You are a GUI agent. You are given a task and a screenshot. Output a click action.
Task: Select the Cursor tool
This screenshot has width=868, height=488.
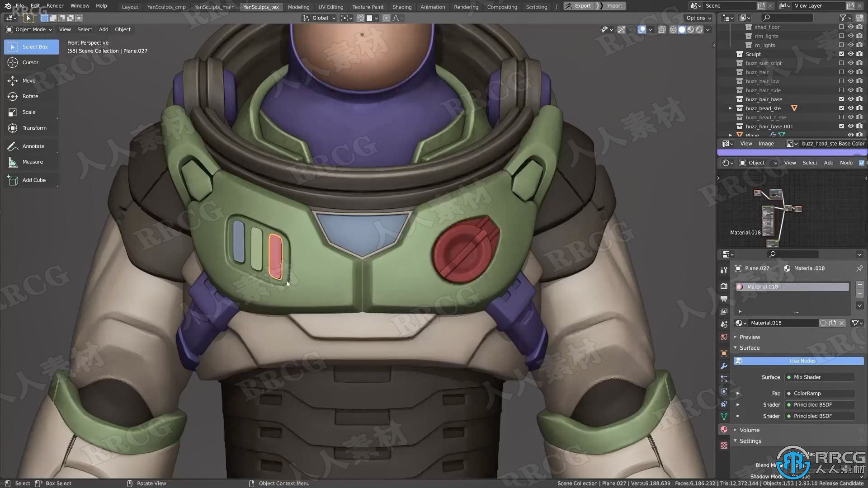tap(31, 62)
